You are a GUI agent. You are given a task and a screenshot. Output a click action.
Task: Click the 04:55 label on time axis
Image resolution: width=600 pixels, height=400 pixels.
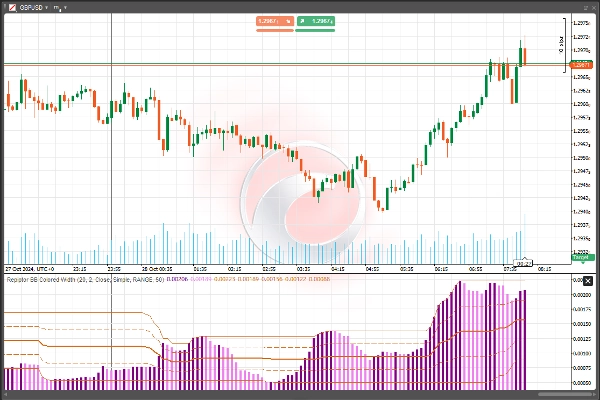371,269
